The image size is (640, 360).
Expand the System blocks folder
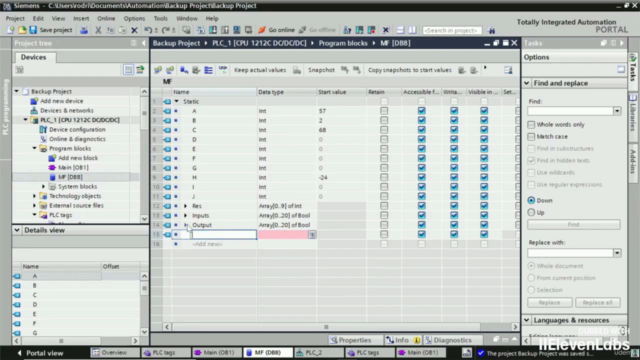[44, 187]
